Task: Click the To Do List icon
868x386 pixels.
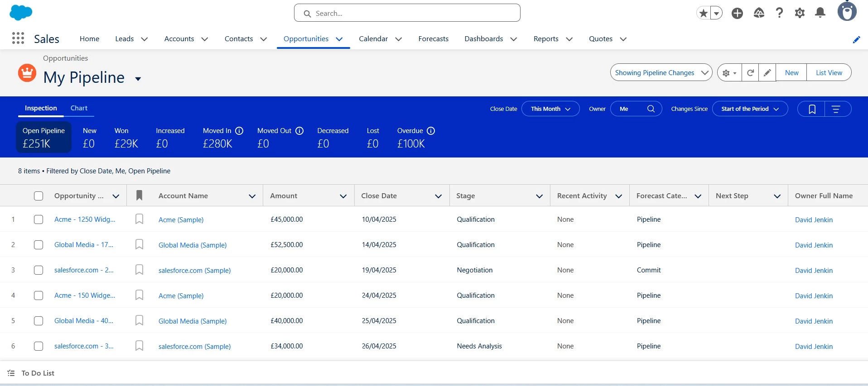Action: (11, 373)
